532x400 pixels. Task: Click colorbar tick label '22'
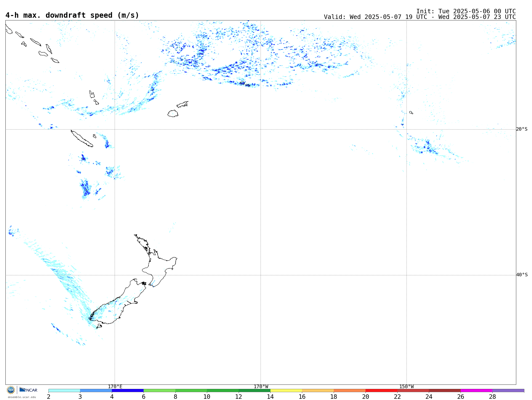pyautogui.click(x=397, y=397)
